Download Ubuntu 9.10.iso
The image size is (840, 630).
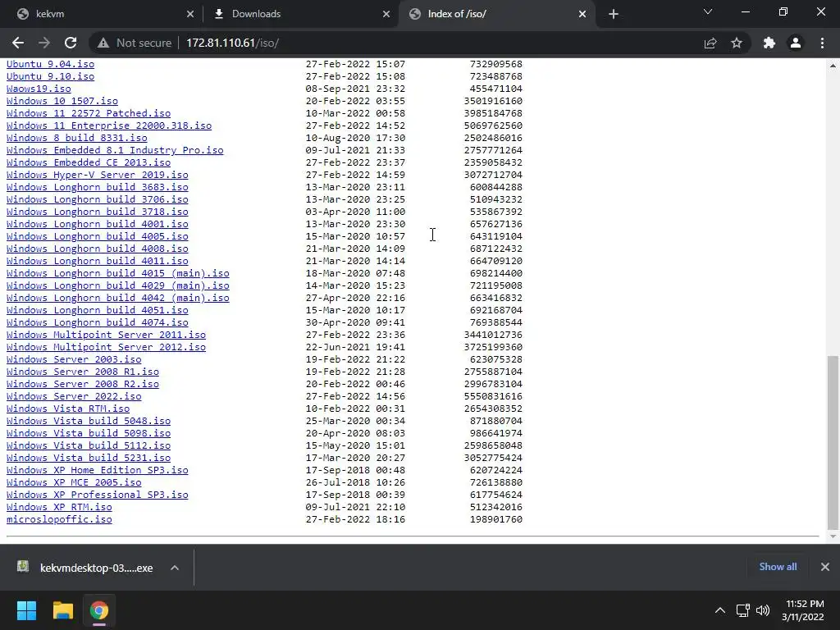[50, 76]
